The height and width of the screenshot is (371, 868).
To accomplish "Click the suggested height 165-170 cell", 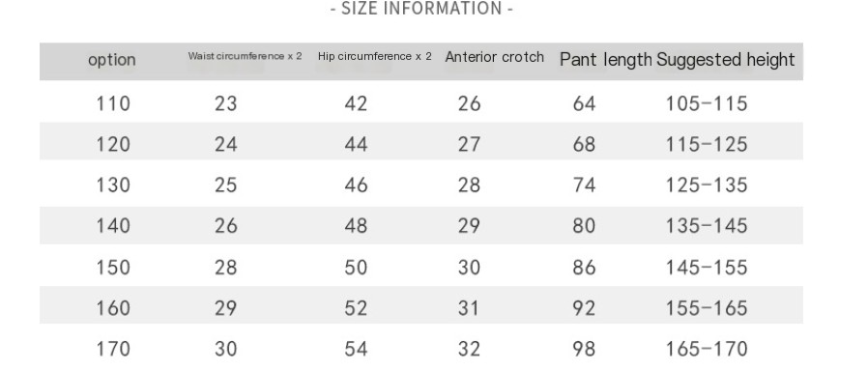I will click(707, 349).
